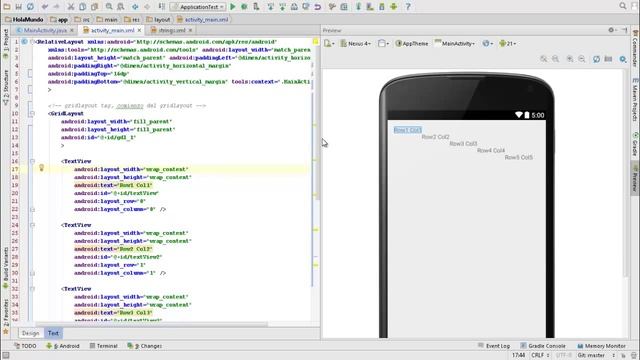Hide the Preview panel with its hide icon
640x360 pixels.
(624, 30)
